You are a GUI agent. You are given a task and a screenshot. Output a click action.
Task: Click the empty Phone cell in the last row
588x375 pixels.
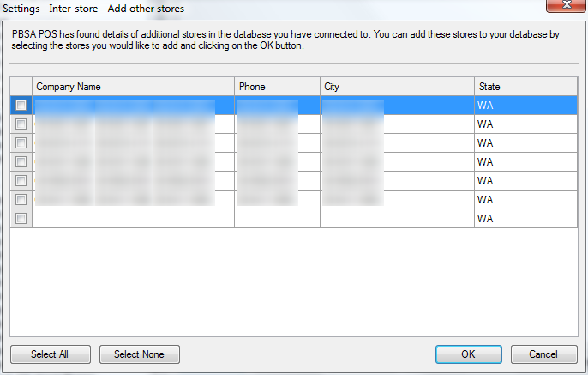tap(277, 218)
